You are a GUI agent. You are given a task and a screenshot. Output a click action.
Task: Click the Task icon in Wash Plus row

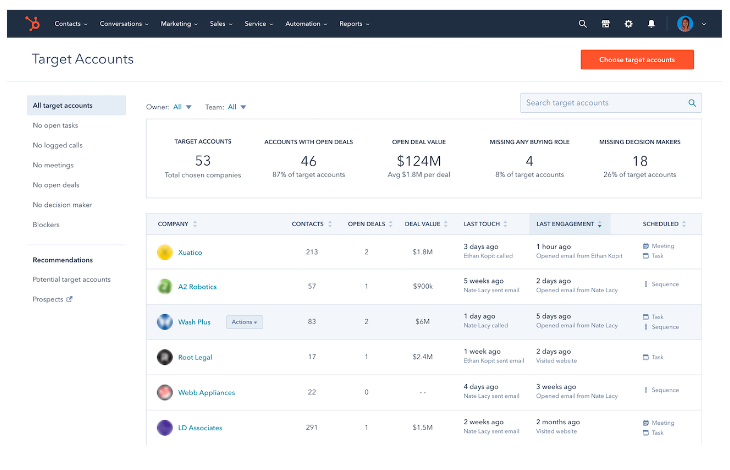[646, 317]
